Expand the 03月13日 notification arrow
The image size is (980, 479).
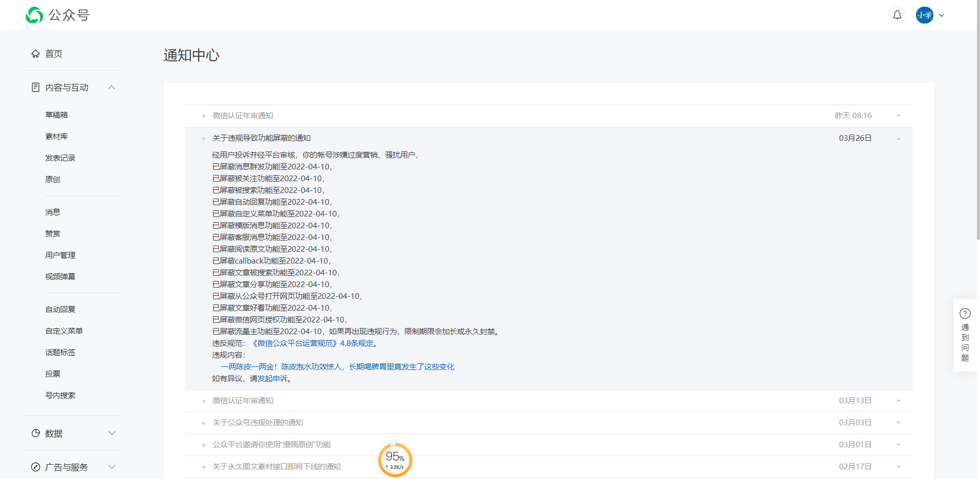899,401
